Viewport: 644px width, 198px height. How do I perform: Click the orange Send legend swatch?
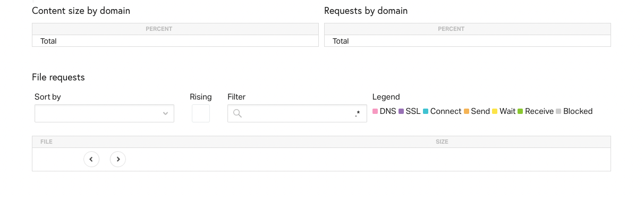(467, 111)
